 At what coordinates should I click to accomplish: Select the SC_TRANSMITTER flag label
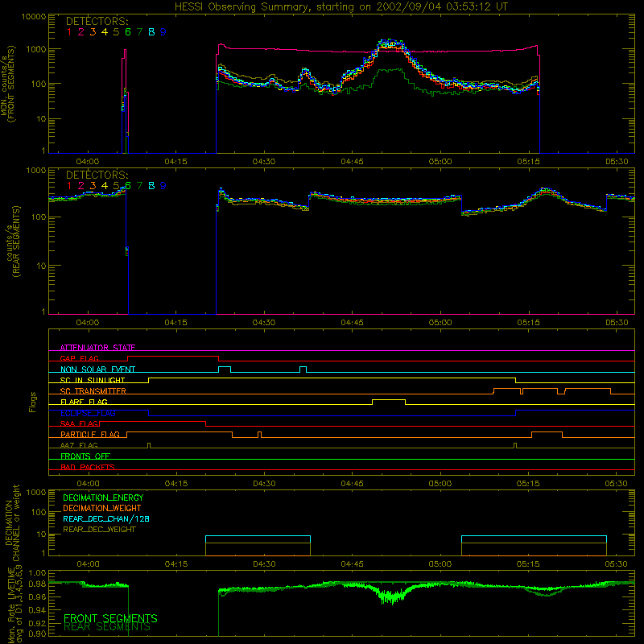click(93, 390)
